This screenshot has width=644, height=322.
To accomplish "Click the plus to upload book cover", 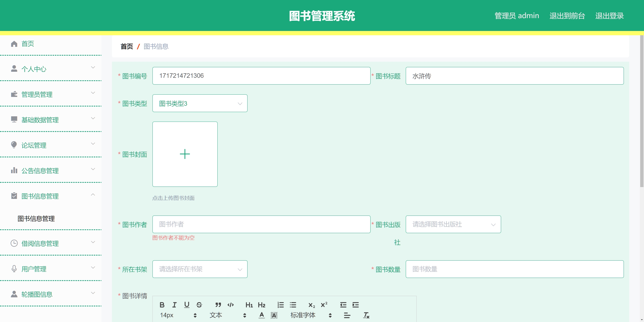I will pyautogui.click(x=185, y=154).
